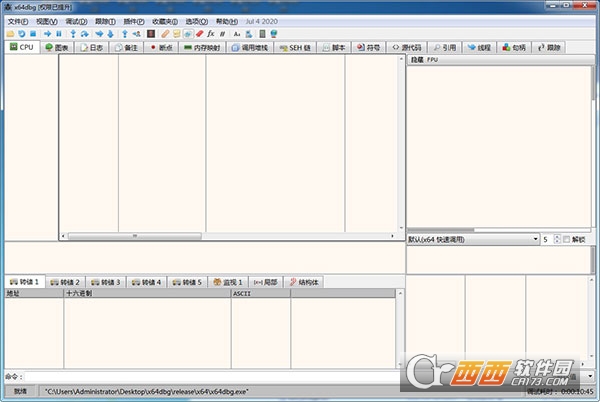Switch to the 内存映射 tab
Screen dimensions: 600x402
click(203, 47)
